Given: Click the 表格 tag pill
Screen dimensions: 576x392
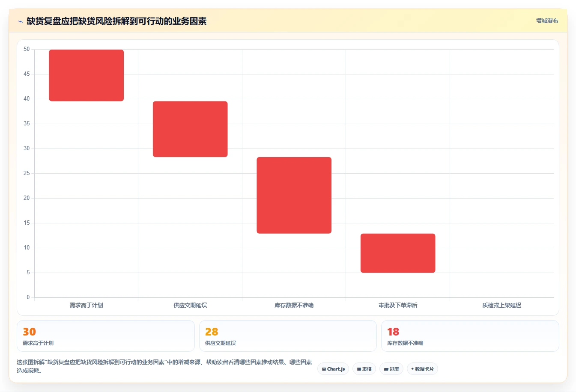Looking at the screenshot, I should coord(364,369).
